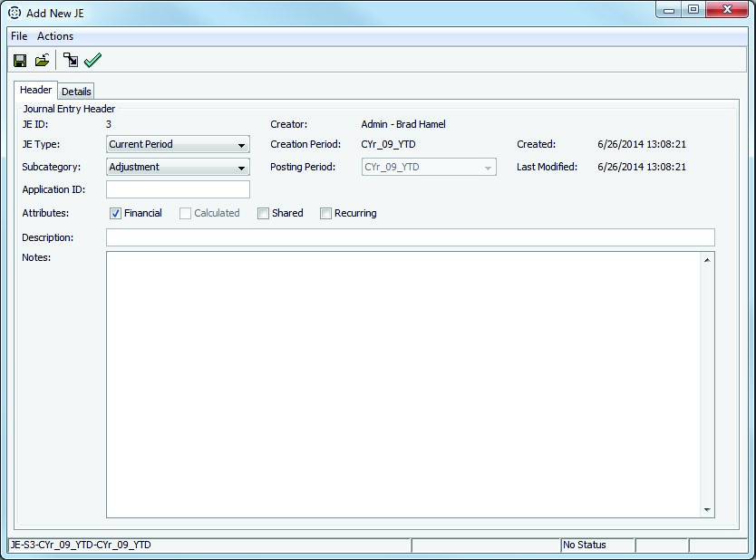Select the Header tab

tap(36, 91)
